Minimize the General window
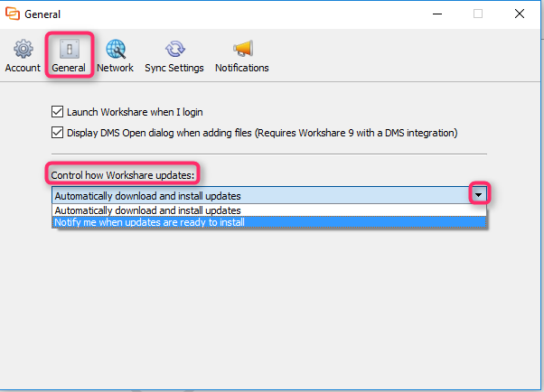544x392 pixels. [437, 14]
